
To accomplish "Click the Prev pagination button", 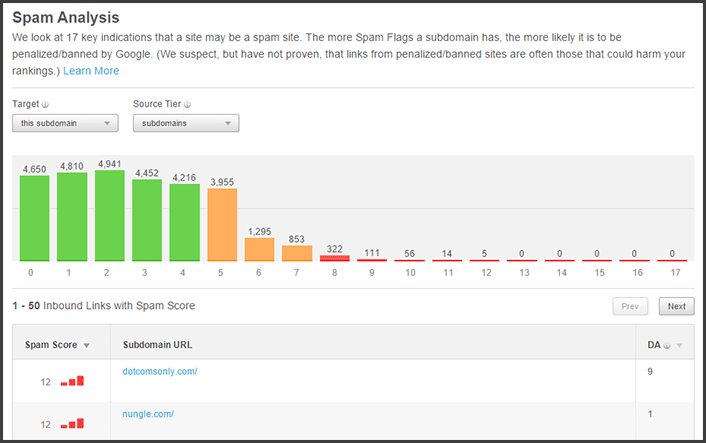I will (631, 307).
